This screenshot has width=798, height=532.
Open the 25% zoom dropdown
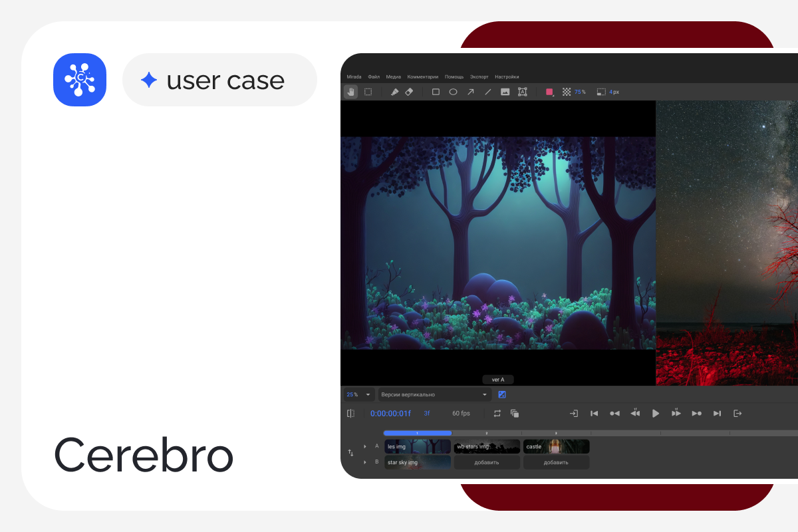359,394
